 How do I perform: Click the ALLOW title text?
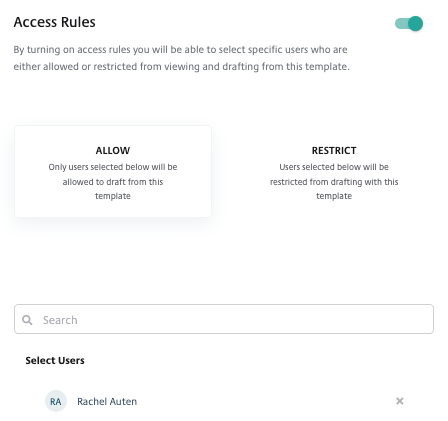point(113,151)
